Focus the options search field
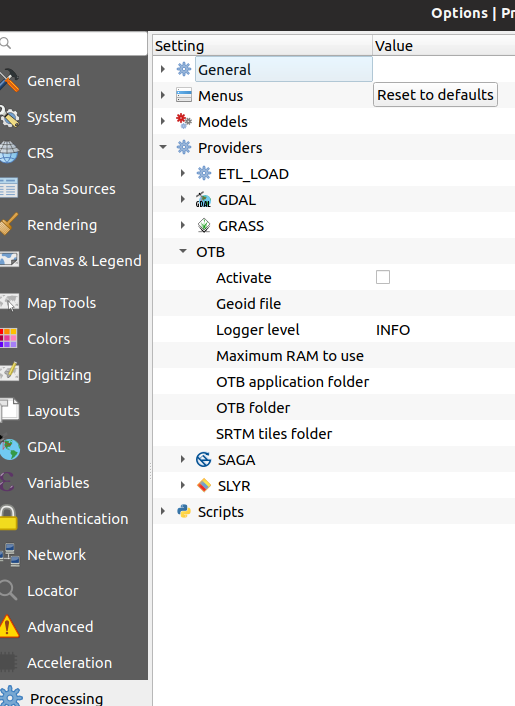Viewport: 515px width, 706px height. (74, 43)
